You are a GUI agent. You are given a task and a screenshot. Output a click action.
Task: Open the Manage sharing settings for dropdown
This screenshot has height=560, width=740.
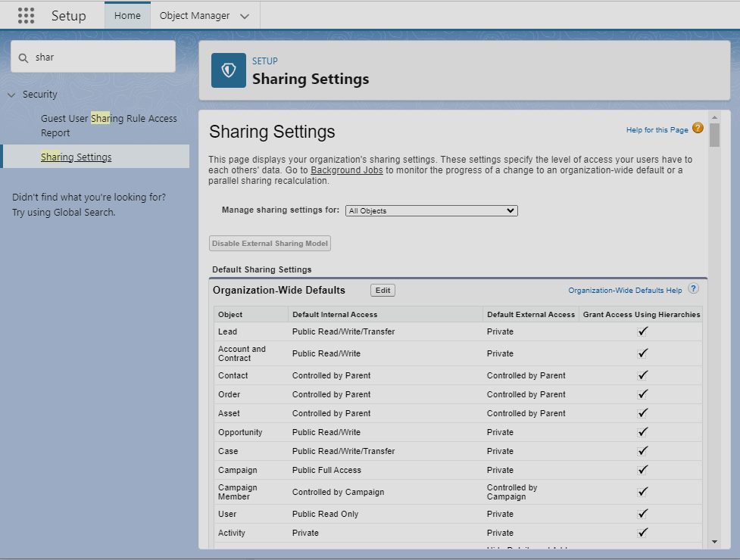(432, 210)
